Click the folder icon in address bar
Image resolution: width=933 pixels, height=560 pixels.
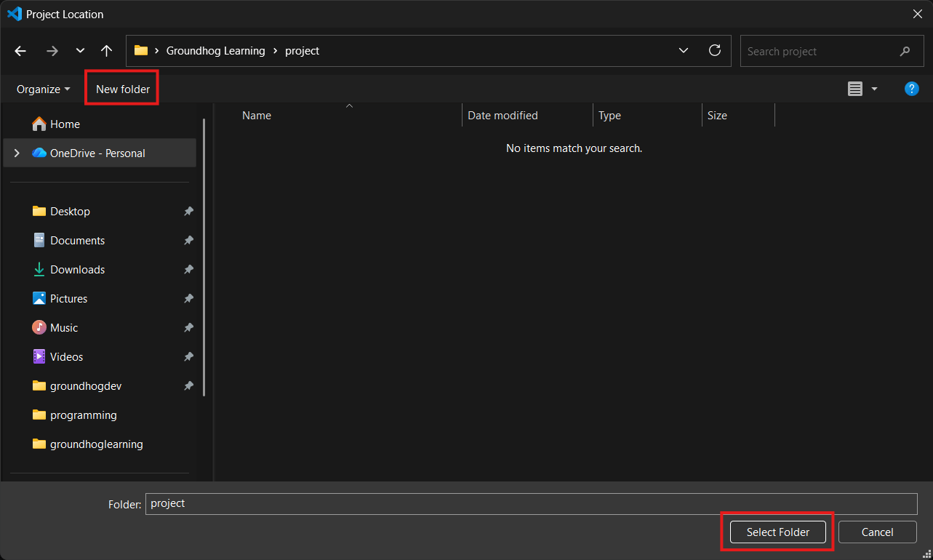pyautogui.click(x=141, y=51)
